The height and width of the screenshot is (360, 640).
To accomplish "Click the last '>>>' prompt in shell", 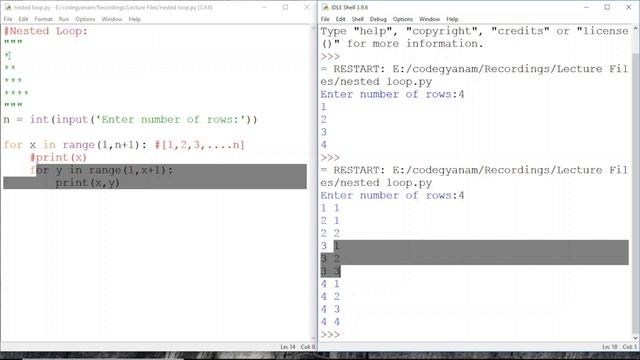I will [x=330, y=335].
